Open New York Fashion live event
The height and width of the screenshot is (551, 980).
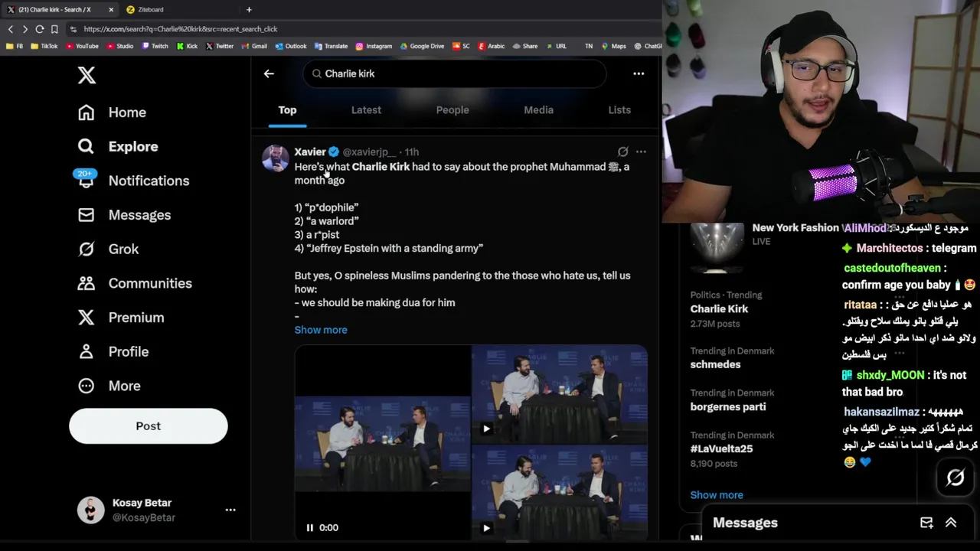pyautogui.click(x=796, y=228)
